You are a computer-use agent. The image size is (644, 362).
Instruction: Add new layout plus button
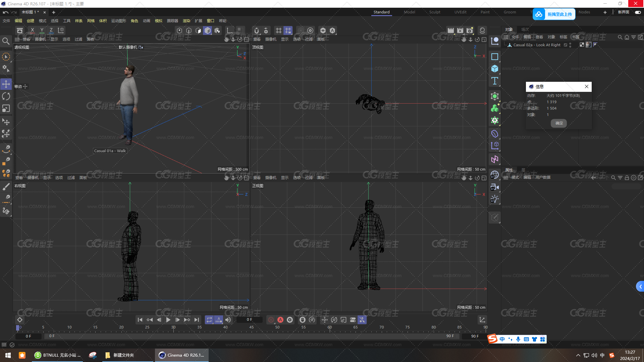605,12
